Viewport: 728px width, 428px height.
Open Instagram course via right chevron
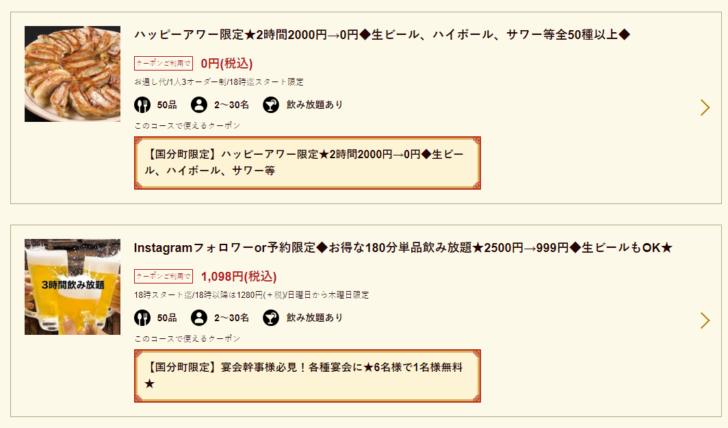pos(705,320)
